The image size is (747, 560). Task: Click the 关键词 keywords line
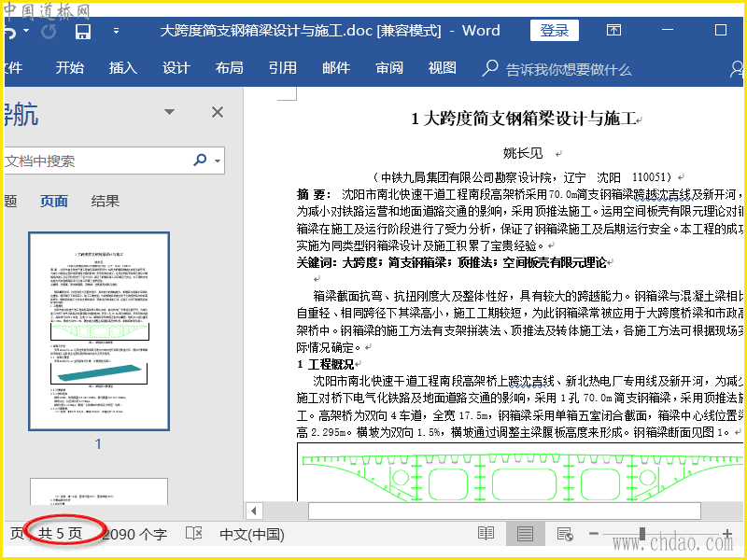(452, 262)
